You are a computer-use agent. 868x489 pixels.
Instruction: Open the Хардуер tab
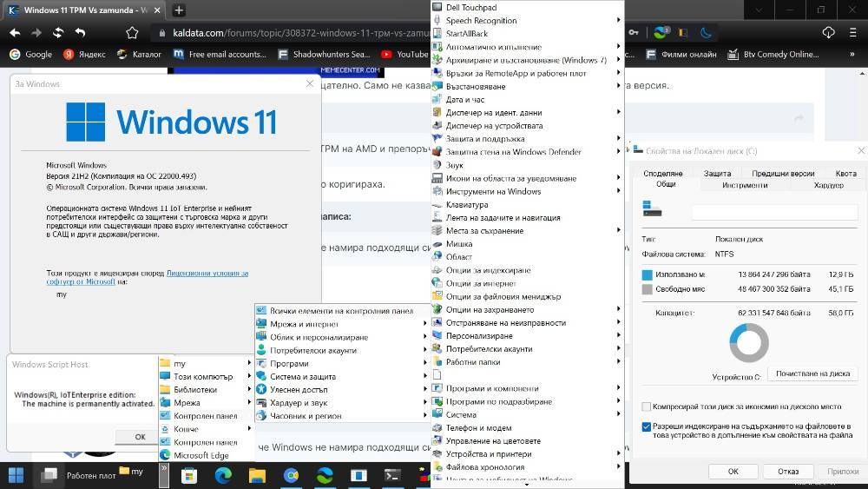[828, 185]
